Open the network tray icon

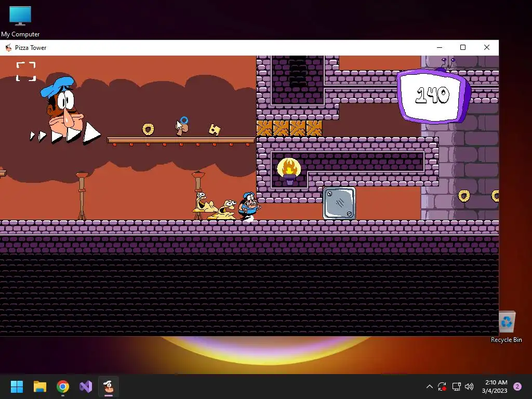click(456, 387)
